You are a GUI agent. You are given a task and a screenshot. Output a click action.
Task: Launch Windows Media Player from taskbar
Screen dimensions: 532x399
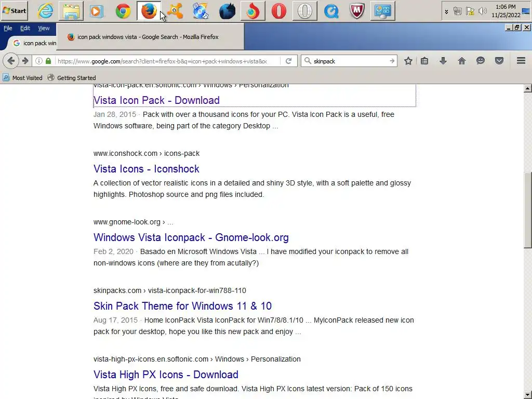click(97, 11)
